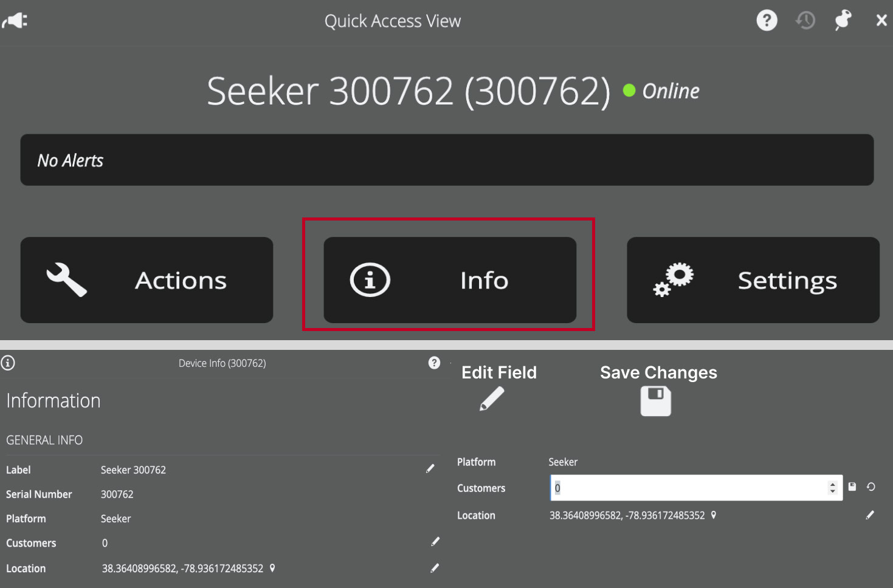Click the history clock icon in the top bar
Viewport: 893px width, 588px height.
tap(805, 20)
